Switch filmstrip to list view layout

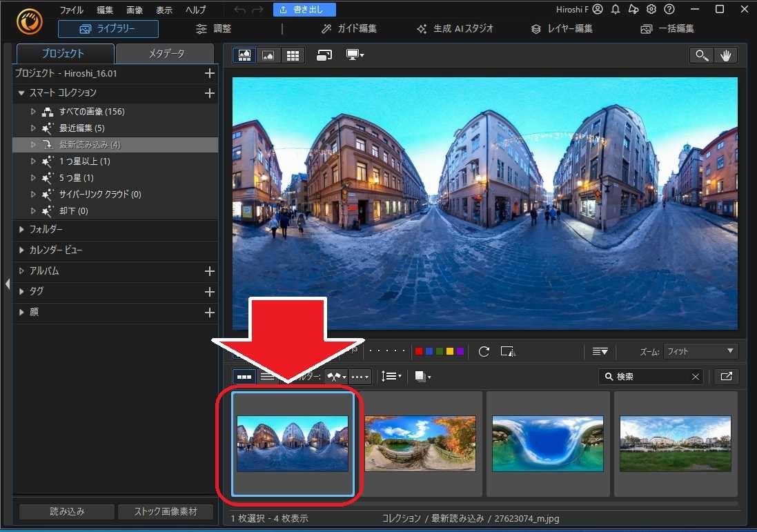268,376
